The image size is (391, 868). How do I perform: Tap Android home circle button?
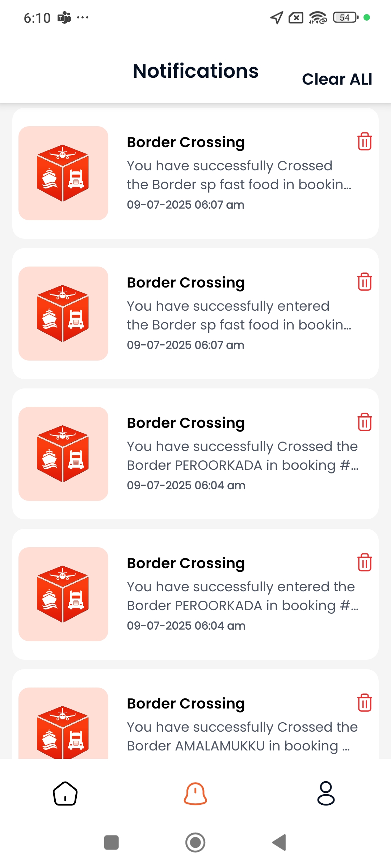195,842
